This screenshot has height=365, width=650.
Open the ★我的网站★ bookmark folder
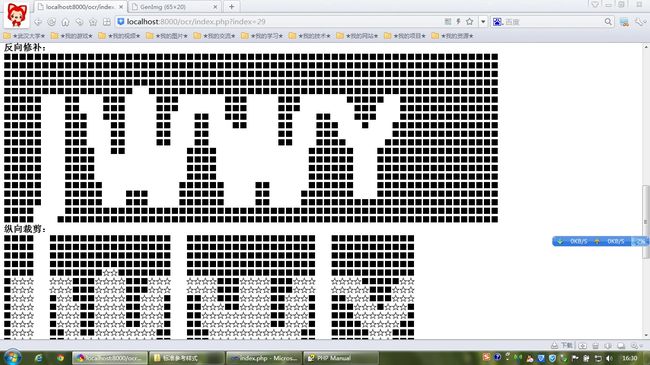357,36
